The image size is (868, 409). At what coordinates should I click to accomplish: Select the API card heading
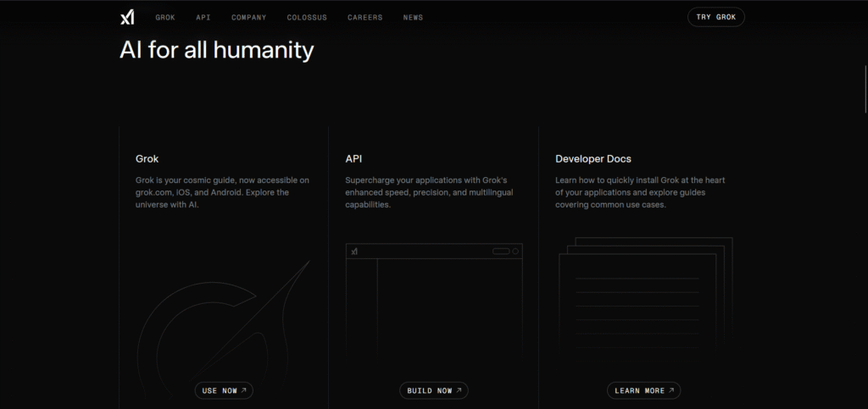[354, 158]
